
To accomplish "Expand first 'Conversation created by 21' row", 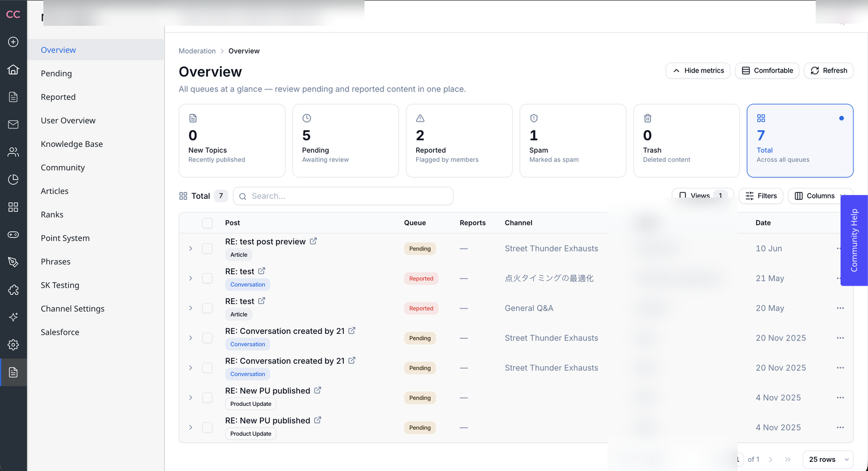I will click(x=190, y=338).
